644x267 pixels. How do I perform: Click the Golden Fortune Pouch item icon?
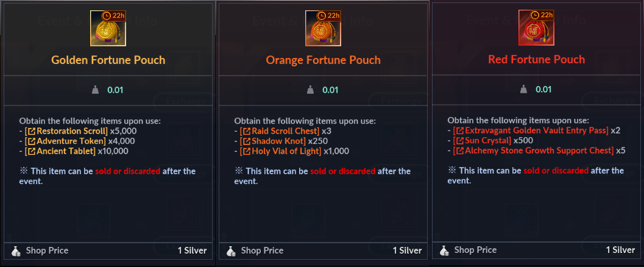tap(108, 29)
